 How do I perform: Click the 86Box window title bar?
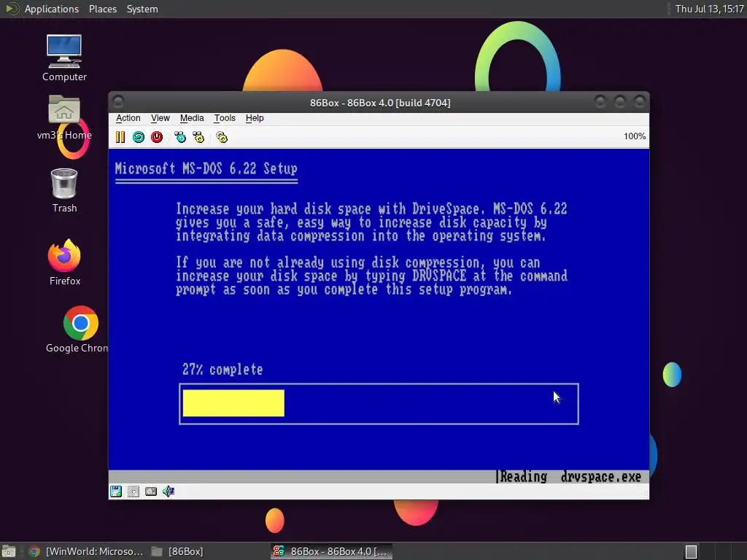tap(379, 103)
